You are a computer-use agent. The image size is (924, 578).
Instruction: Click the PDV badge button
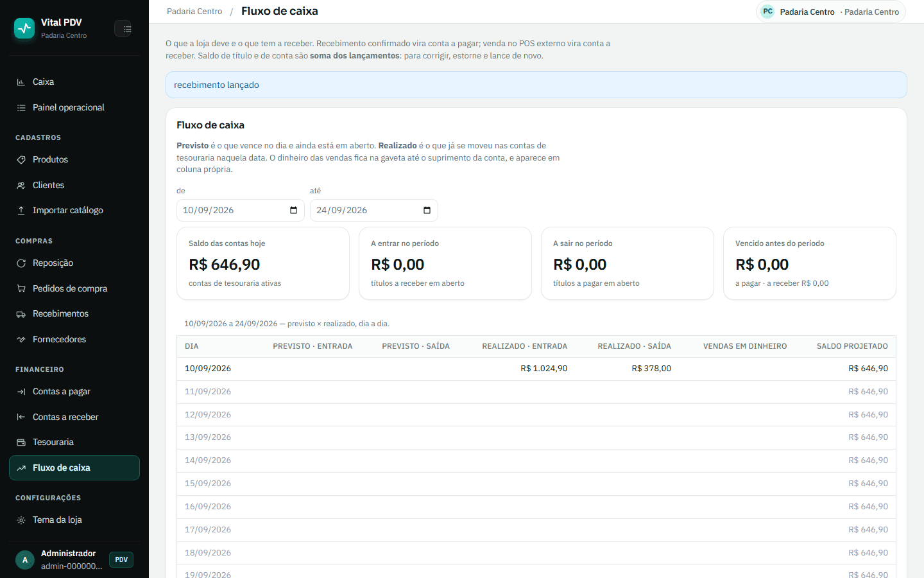point(121,560)
